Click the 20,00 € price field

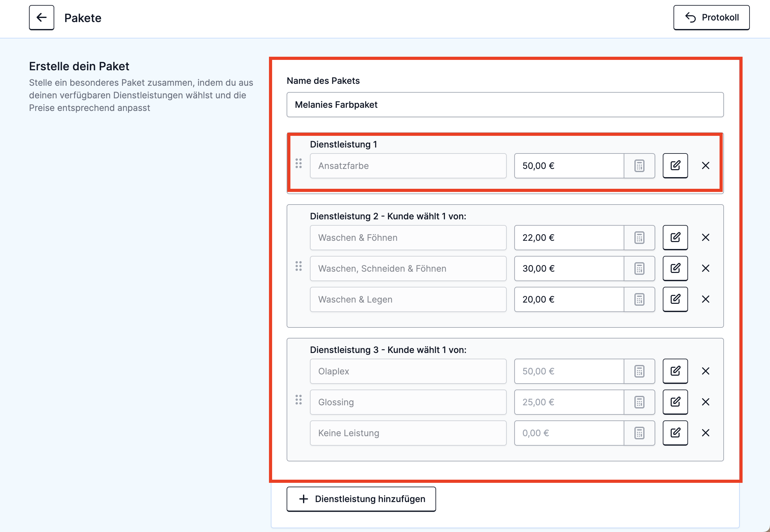coord(569,299)
